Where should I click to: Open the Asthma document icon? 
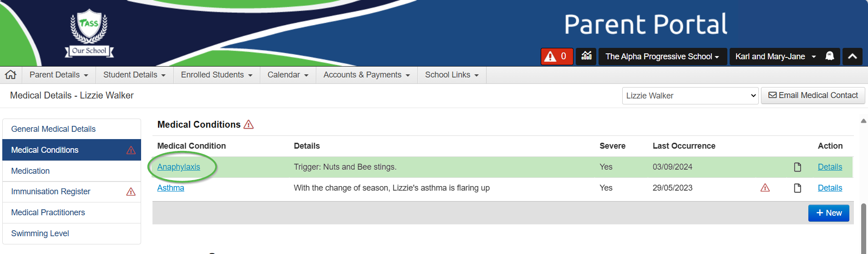pyautogui.click(x=797, y=188)
